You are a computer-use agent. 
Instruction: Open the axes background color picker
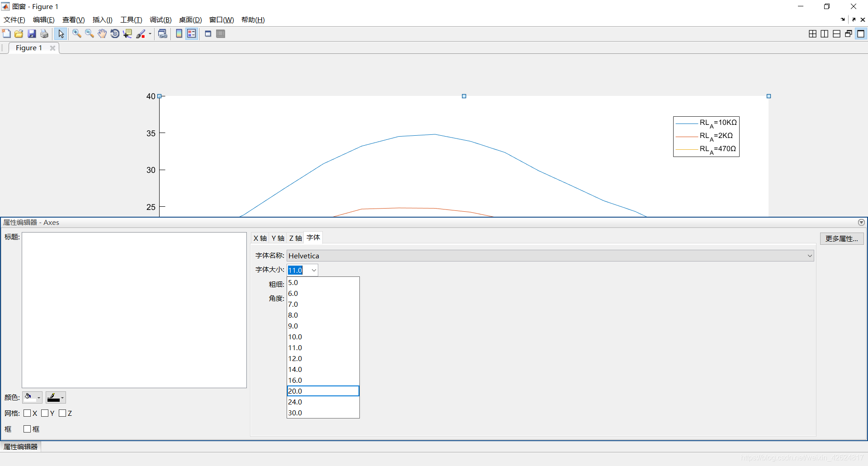[32, 397]
